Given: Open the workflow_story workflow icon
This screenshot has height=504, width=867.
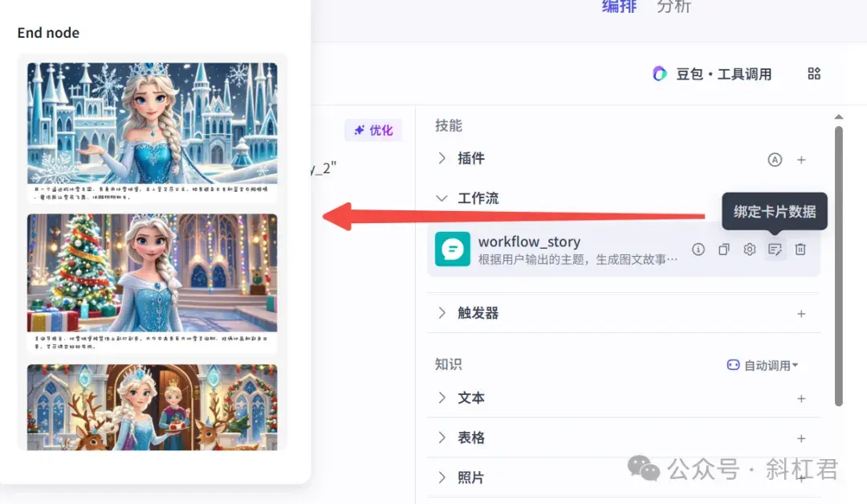Looking at the screenshot, I should pyautogui.click(x=452, y=250).
